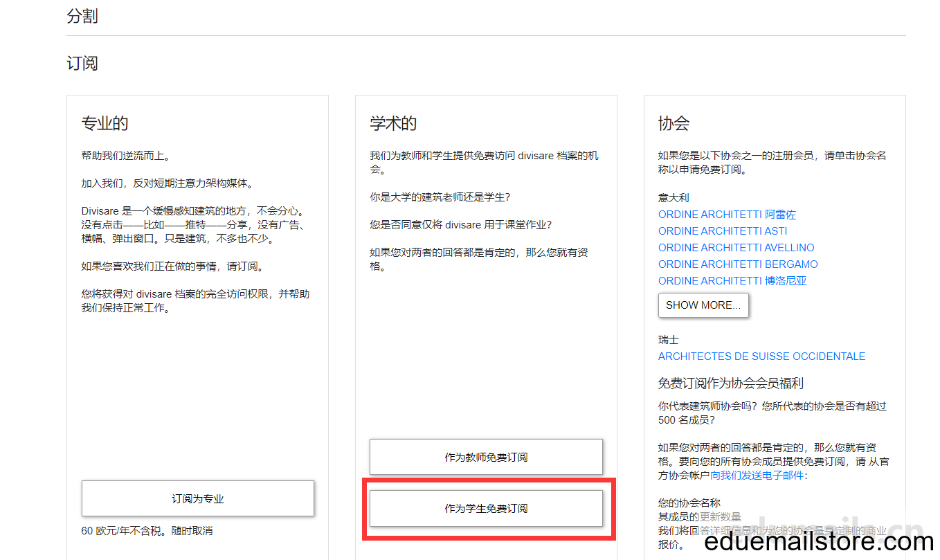
Task: Click the 意大利 country label
Action: 674,198
